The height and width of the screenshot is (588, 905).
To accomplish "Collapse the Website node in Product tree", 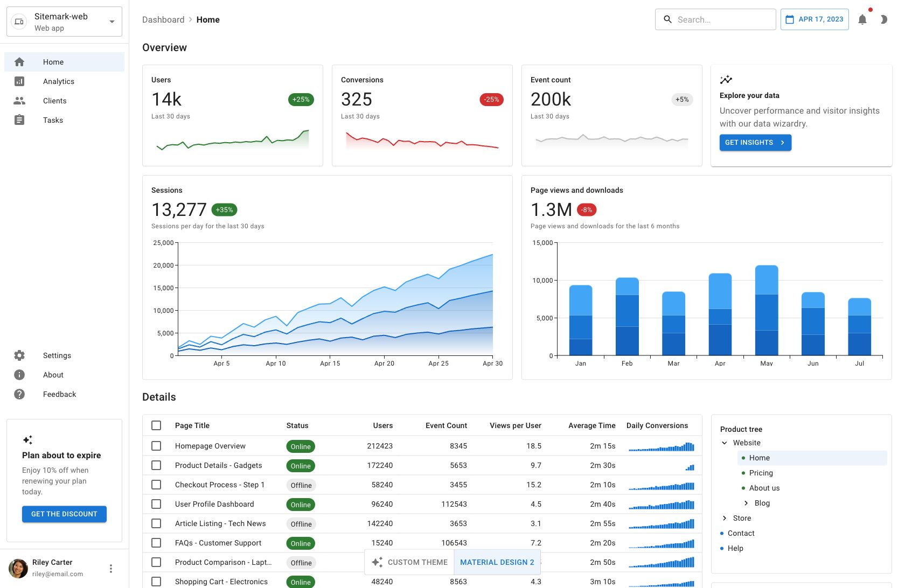I will pyautogui.click(x=725, y=443).
